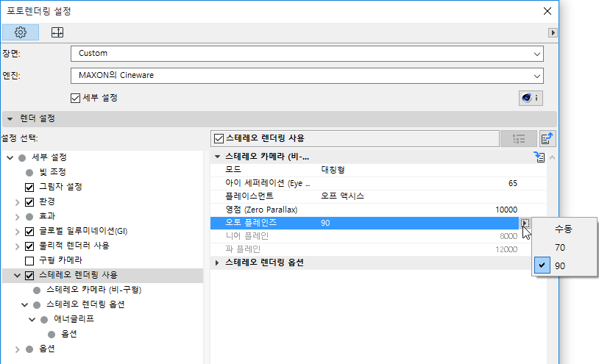Viewport: 599px width, 364px height.
Task: Select 스테레오 카메라 (비-구형) tree item
Action: (93, 290)
